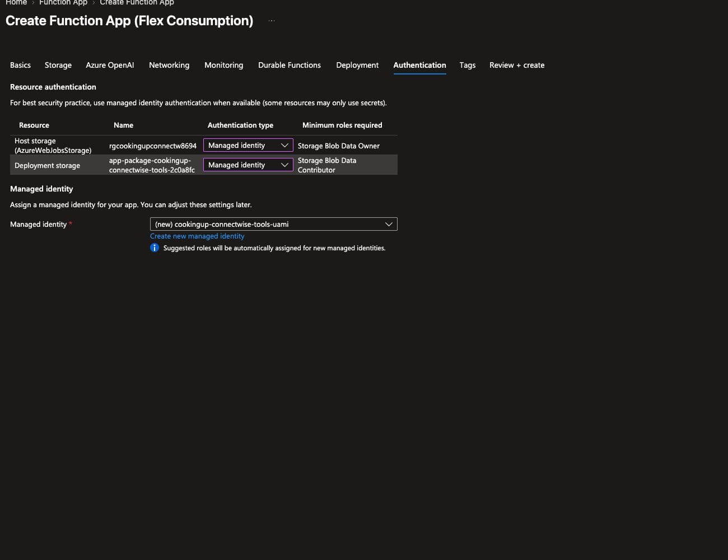Click Create new managed identity link
Screen dimensions: 728x560
coord(197,236)
